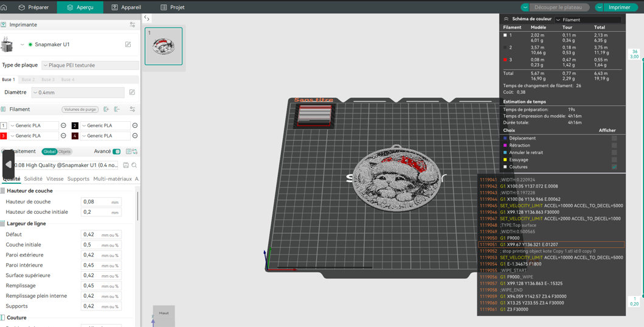Save the 0.08 High Quality process preset
This screenshot has height=327, width=644.
126,166
